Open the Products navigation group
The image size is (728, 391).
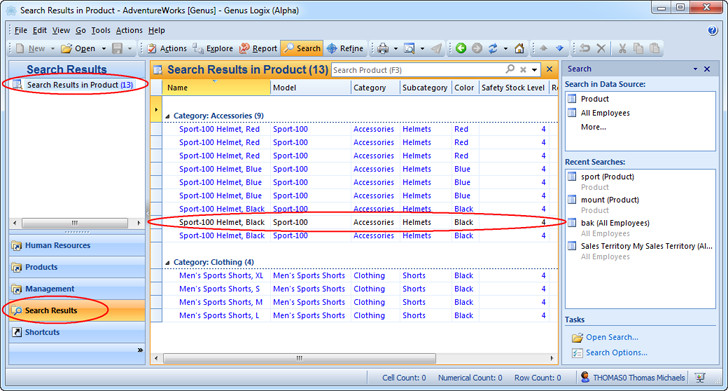tap(77, 267)
